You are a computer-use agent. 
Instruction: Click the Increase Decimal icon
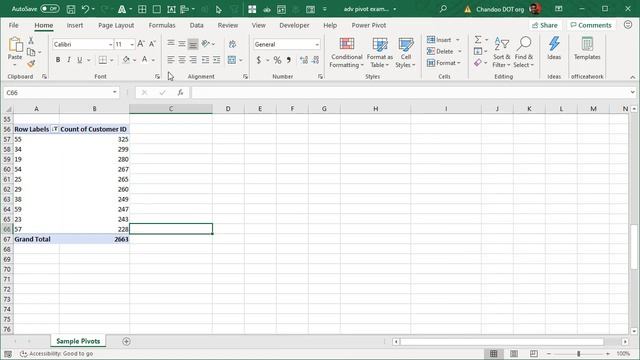click(x=304, y=60)
